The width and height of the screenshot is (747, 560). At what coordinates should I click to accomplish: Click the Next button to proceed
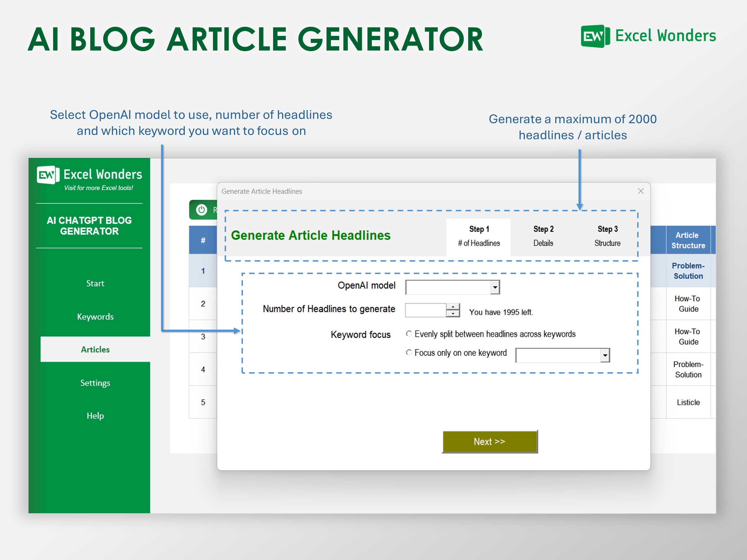(x=489, y=441)
